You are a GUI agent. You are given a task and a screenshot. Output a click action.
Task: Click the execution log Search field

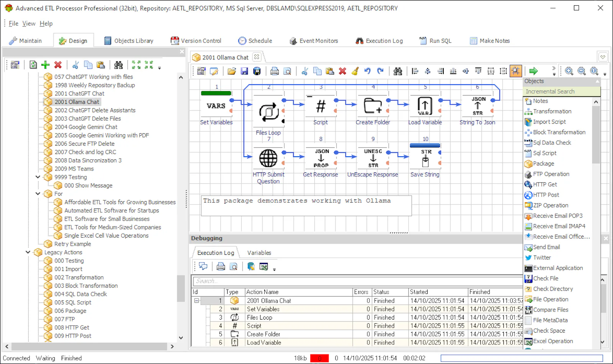[x=357, y=281]
